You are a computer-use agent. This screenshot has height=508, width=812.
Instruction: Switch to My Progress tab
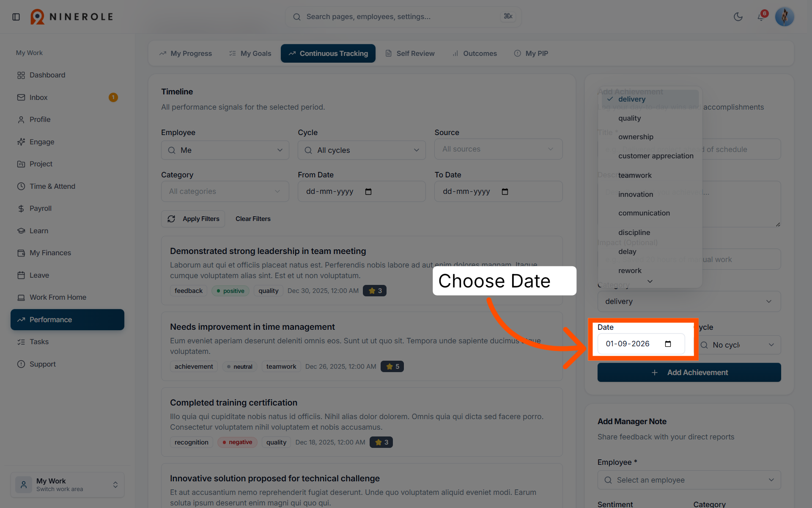(186, 53)
